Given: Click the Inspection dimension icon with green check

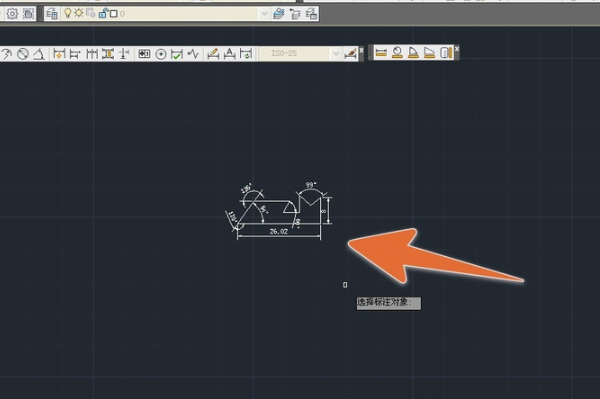Looking at the screenshot, I should pos(176,54).
